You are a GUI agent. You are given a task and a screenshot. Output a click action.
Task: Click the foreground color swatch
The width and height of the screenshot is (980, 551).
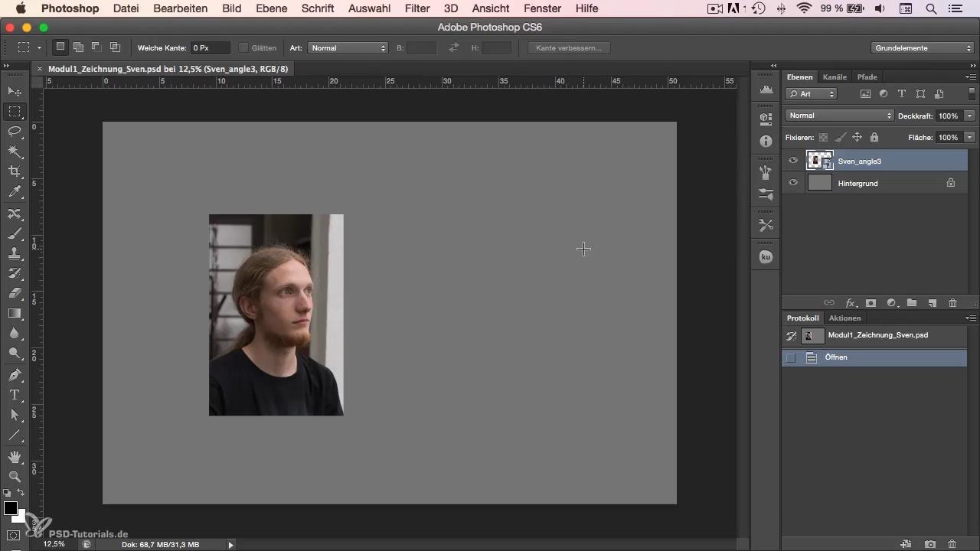coord(11,509)
